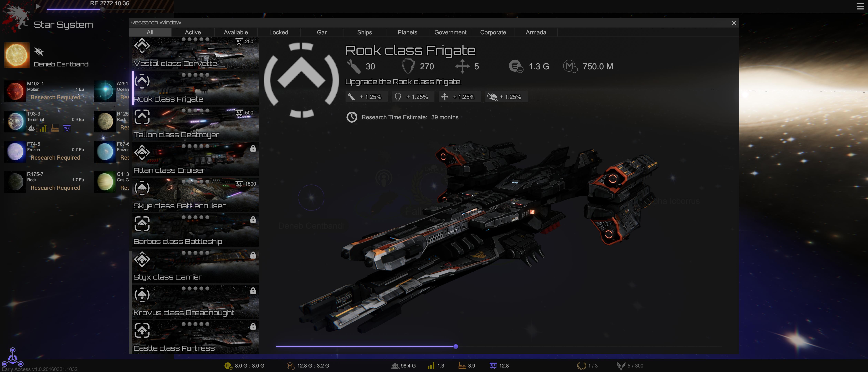The height and width of the screenshot is (372, 868).
Task: Select Styx class Carrier research item
Action: [x=196, y=266]
